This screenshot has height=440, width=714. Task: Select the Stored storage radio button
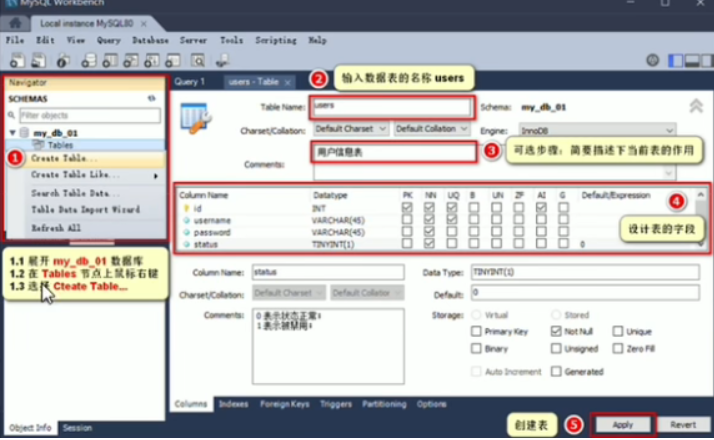[556, 315]
